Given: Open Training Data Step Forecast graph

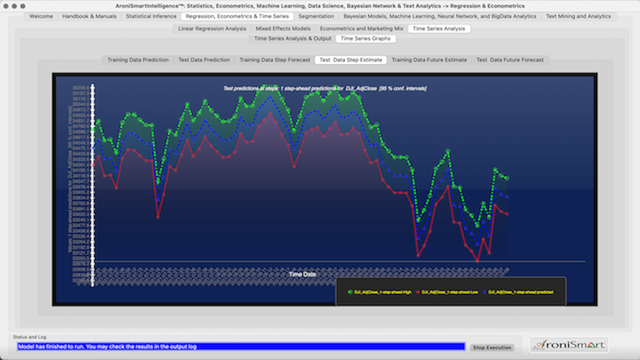Looking at the screenshot, I should coord(275,60).
